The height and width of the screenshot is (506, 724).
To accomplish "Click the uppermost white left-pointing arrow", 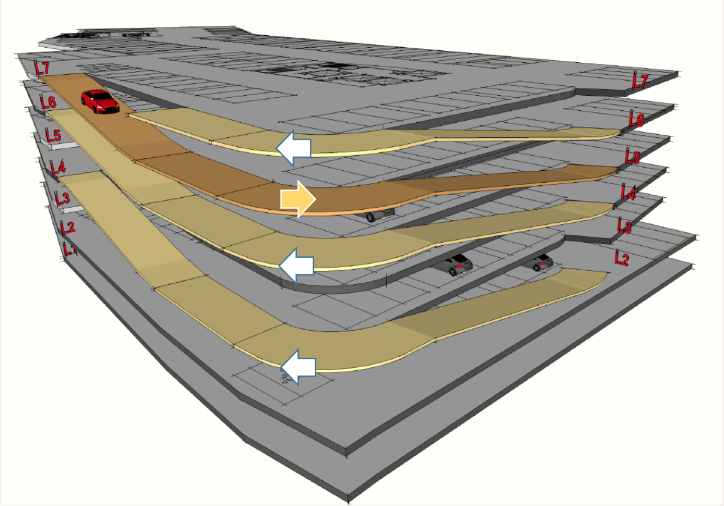I will pyautogui.click(x=294, y=149).
